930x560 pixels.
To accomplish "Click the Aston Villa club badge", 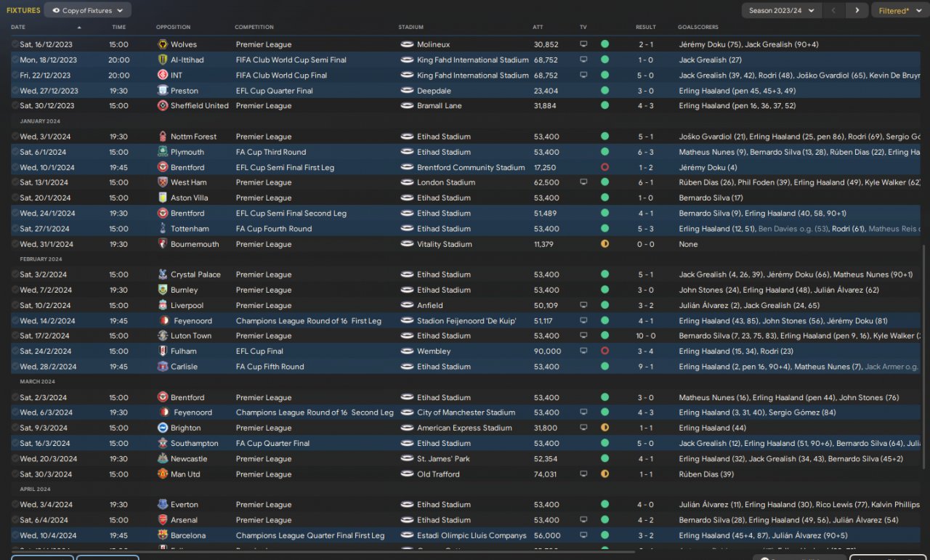I will point(163,198).
